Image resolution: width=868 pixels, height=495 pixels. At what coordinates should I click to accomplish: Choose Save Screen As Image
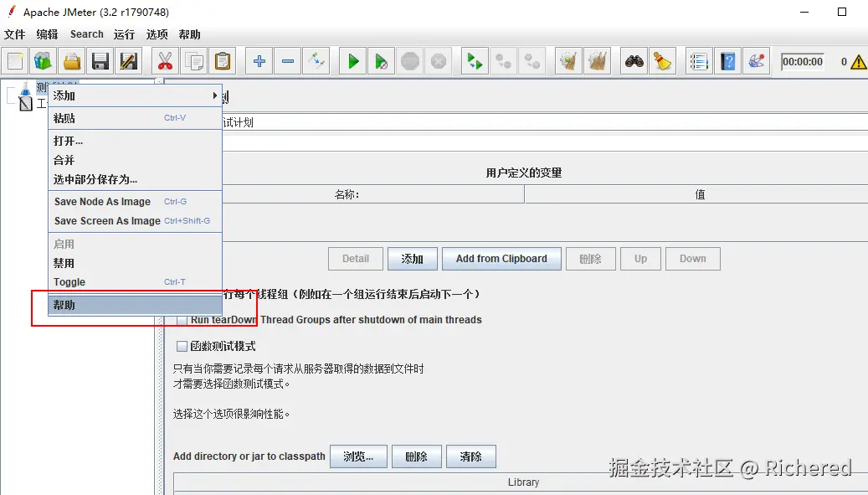135,221
